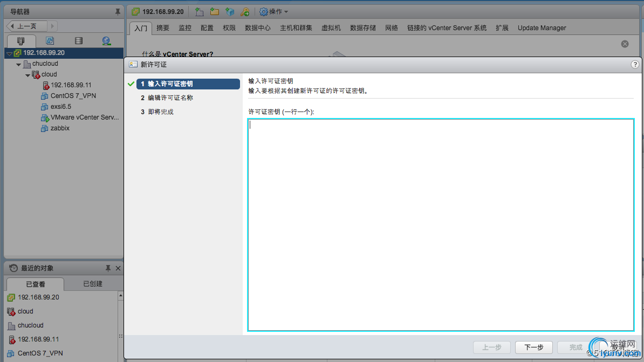Open the 操作 actions dropdown

(274, 12)
